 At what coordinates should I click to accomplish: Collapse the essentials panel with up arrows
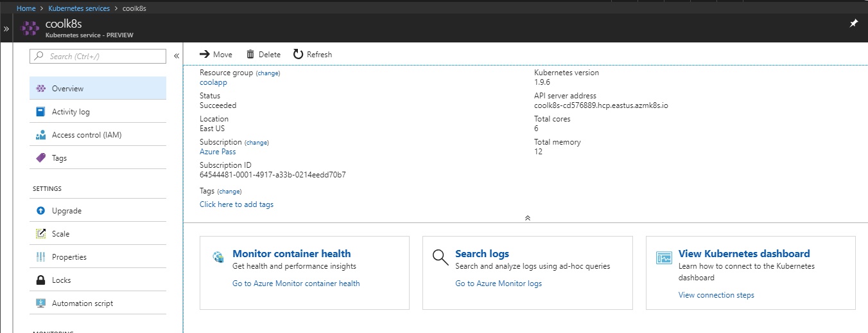click(527, 218)
